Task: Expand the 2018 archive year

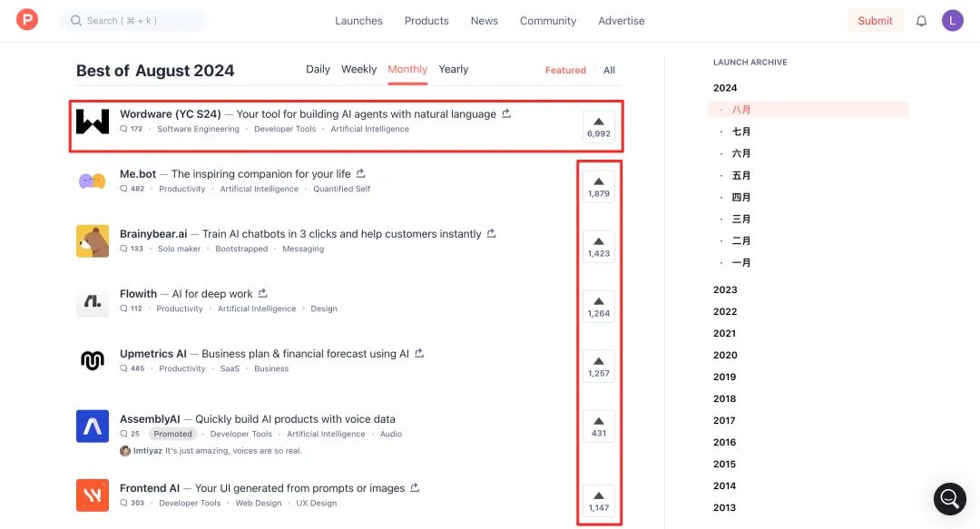Action: pos(724,399)
